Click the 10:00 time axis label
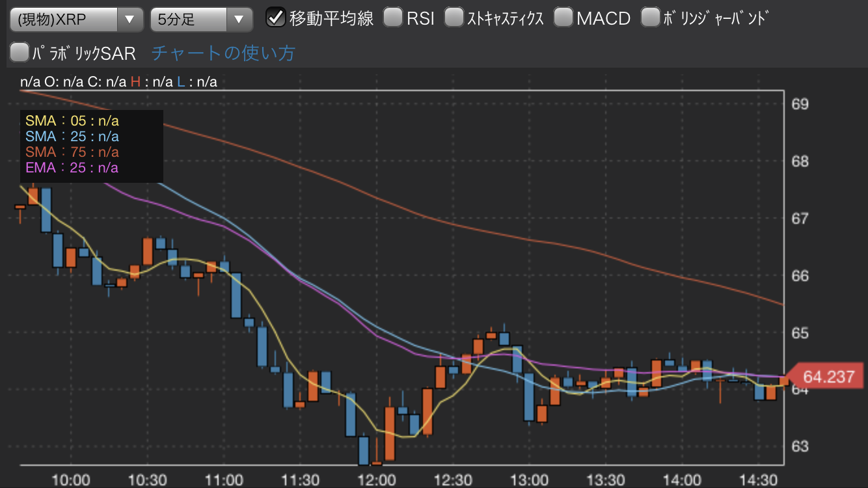The width and height of the screenshot is (868, 488). [70, 480]
